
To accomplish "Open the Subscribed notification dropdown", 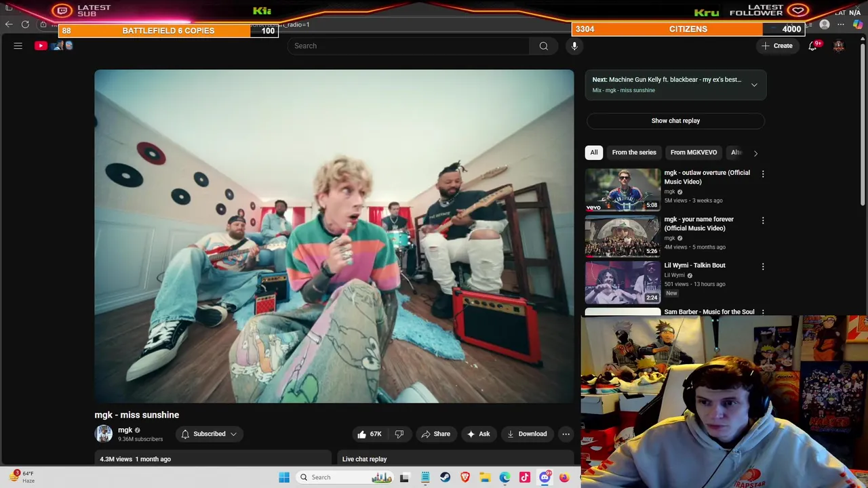I will pyautogui.click(x=209, y=434).
